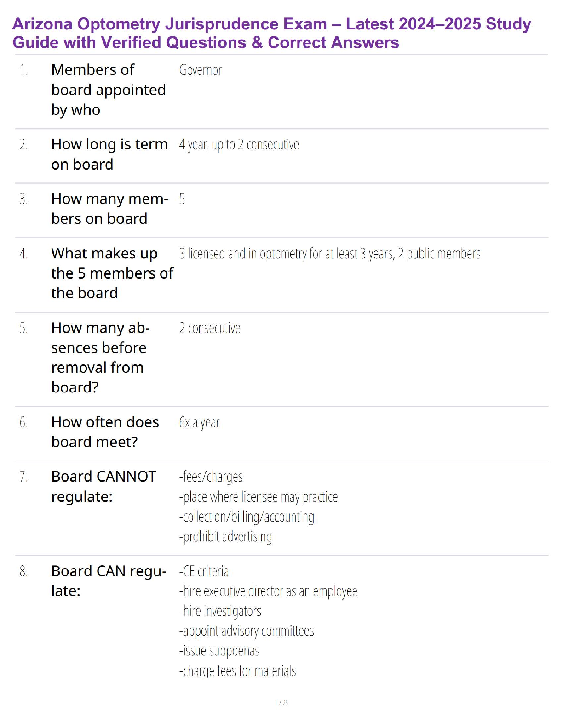This screenshot has width=563, height=728.
Task: Click the question "How long is term on board"
Action: click(x=109, y=154)
